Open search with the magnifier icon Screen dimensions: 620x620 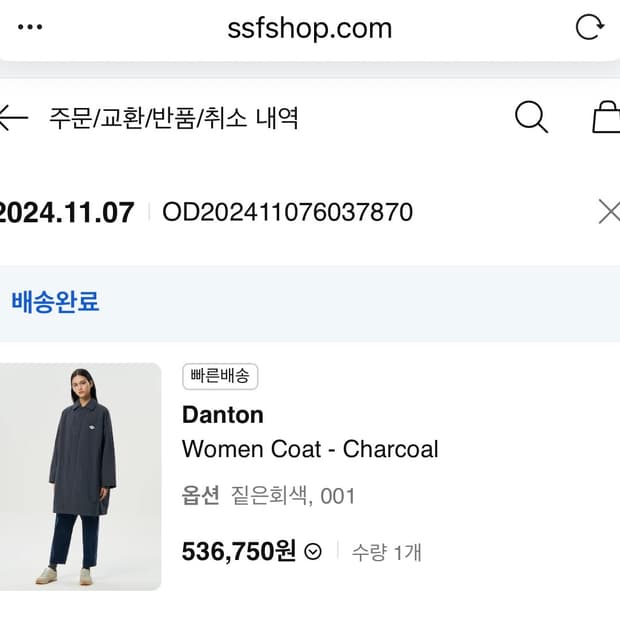click(x=531, y=118)
